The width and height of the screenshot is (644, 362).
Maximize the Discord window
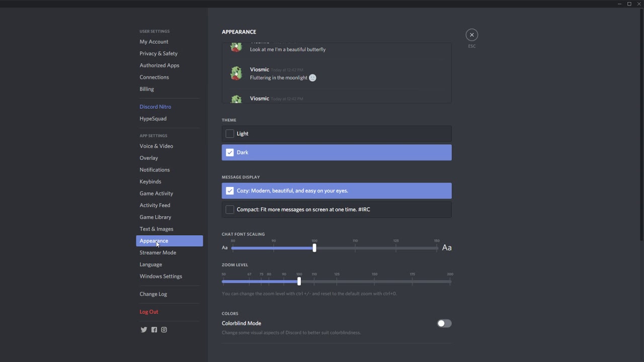click(x=629, y=4)
